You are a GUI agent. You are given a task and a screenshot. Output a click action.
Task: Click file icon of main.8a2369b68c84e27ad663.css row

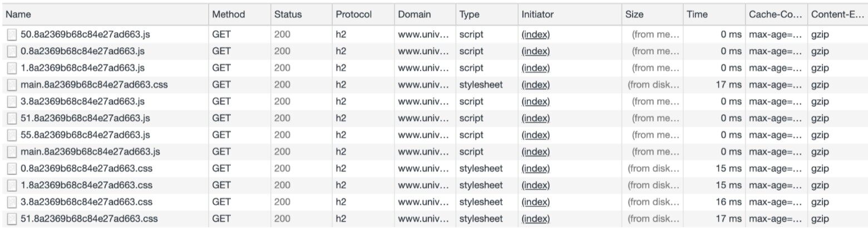tap(12, 85)
